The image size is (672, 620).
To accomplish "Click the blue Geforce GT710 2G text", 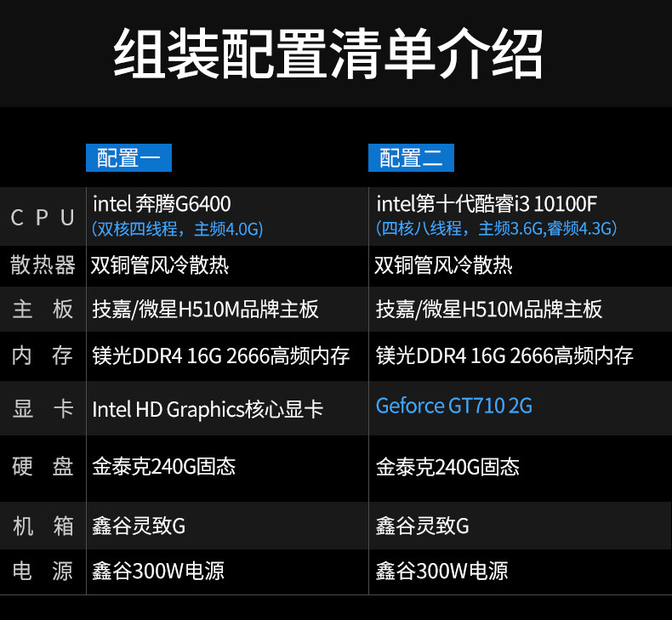I will tap(454, 406).
